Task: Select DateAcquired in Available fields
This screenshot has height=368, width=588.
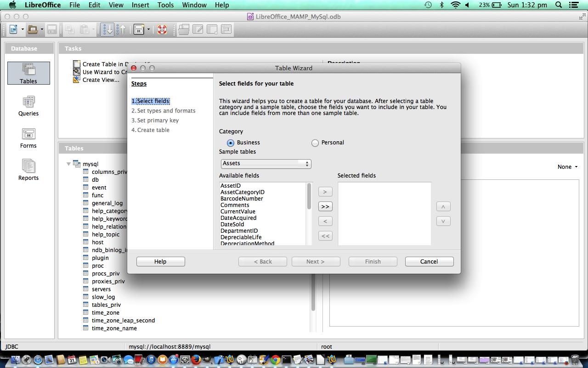Action: pyautogui.click(x=238, y=218)
